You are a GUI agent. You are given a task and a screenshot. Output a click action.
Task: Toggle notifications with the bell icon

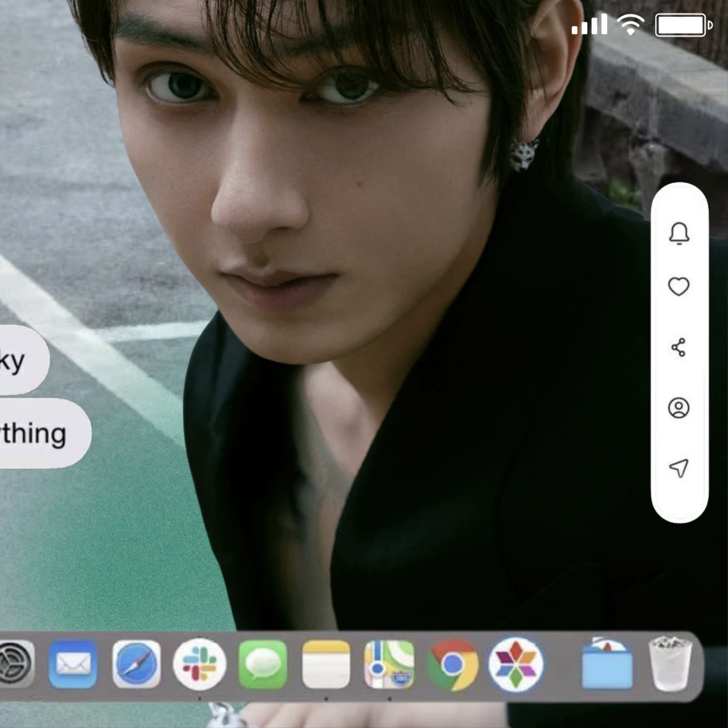[x=681, y=236]
